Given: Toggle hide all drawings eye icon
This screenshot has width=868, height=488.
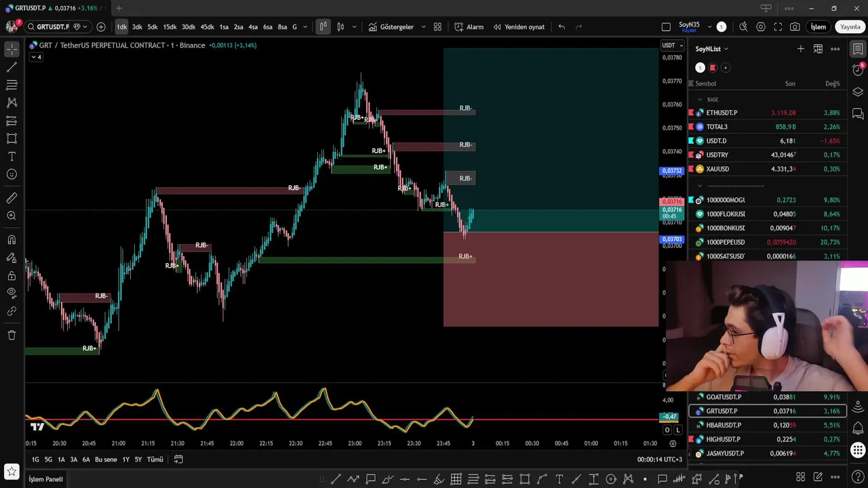Looking at the screenshot, I should [x=12, y=293].
